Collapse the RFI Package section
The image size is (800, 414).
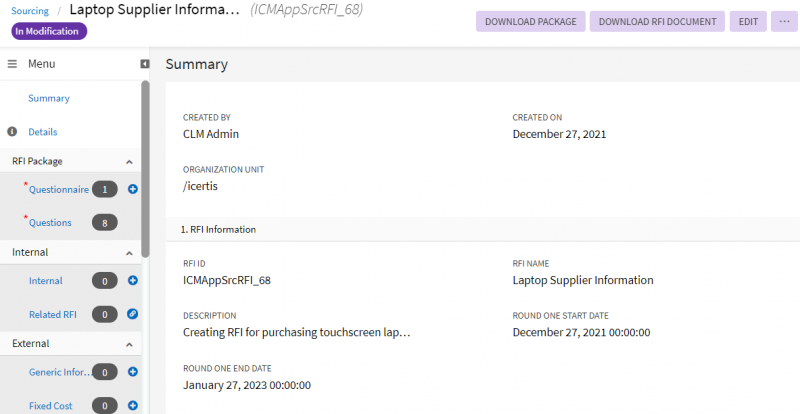pyautogui.click(x=129, y=161)
